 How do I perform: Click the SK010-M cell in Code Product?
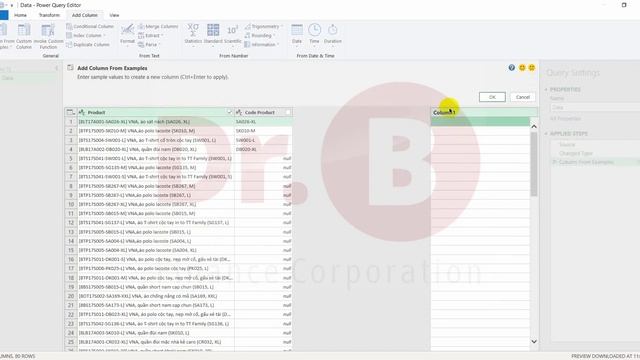(x=264, y=131)
